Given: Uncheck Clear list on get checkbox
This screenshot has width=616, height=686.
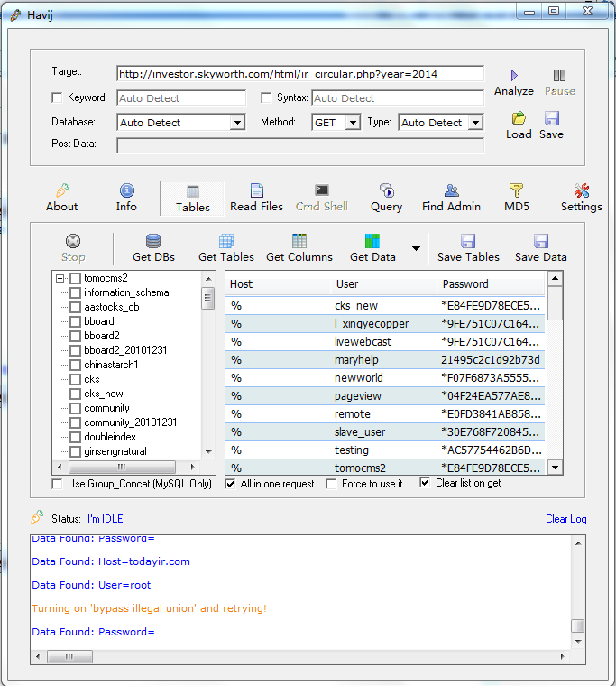Looking at the screenshot, I should click(425, 483).
